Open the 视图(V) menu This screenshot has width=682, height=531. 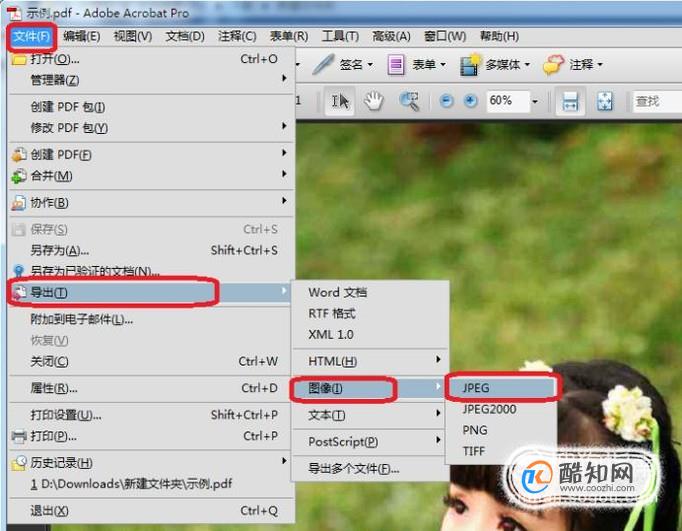133,36
